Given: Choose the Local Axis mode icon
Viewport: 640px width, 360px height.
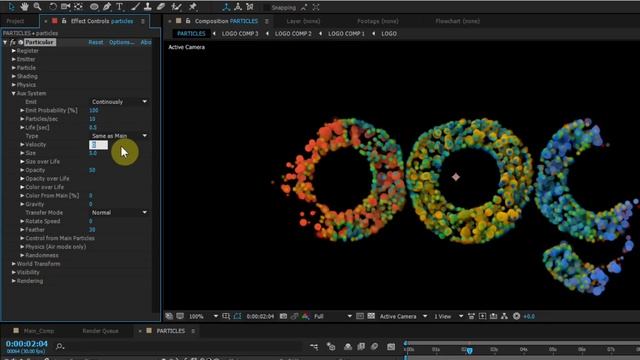Looking at the screenshot, I should (x=226, y=7).
